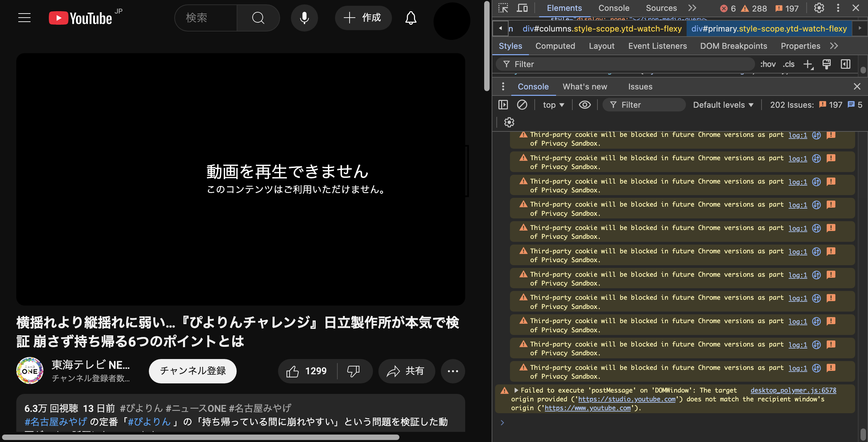868x442 pixels.
Task: Toggle the computed styles sidebar
Action: 846,64
